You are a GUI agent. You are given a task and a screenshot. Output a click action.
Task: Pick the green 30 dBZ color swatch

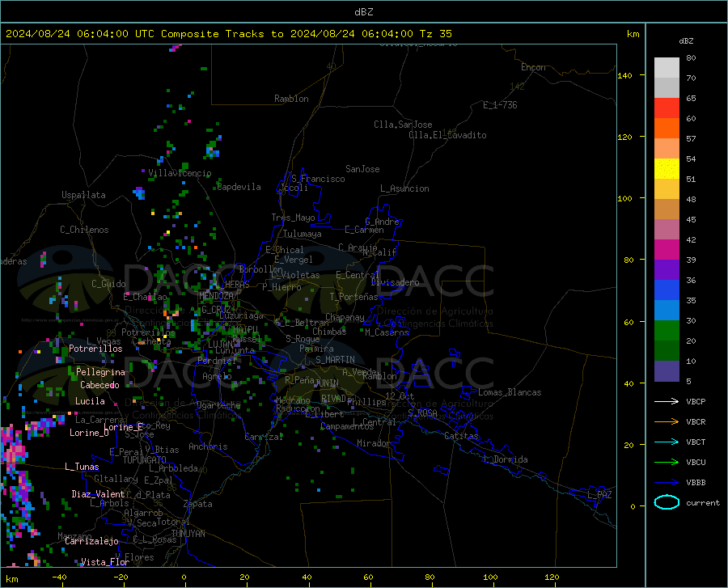pos(667,331)
